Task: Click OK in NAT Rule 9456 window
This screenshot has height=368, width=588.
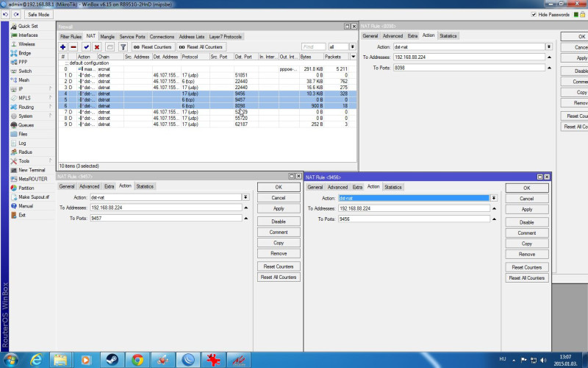Action: [x=526, y=188]
